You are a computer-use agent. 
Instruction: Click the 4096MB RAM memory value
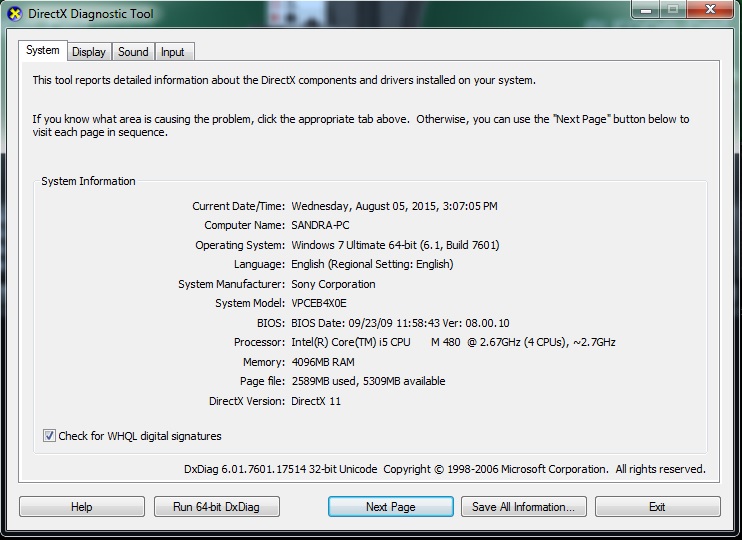click(x=323, y=362)
